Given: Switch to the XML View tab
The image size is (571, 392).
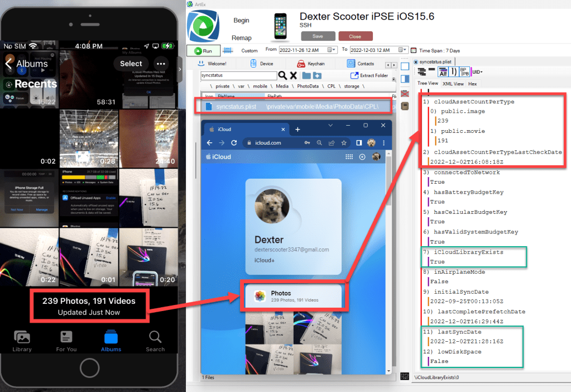Looking at the screenshot, I should coord(453,84).
